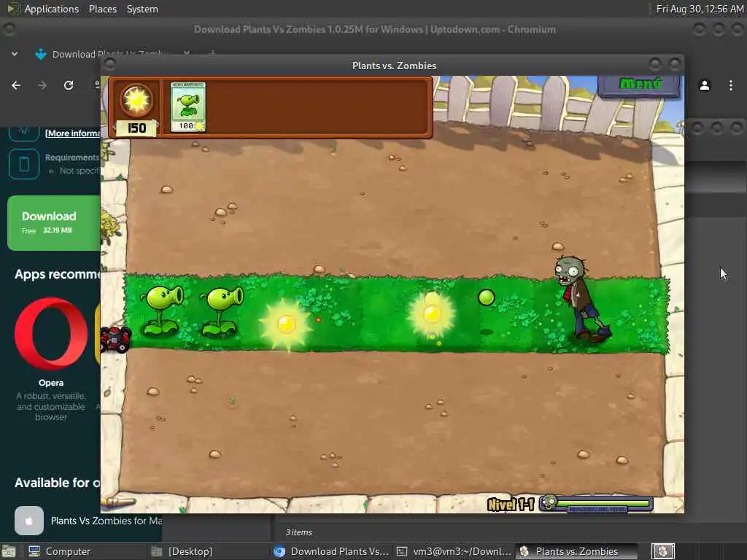
Task: Open the More information link
Action: point(72,133)
